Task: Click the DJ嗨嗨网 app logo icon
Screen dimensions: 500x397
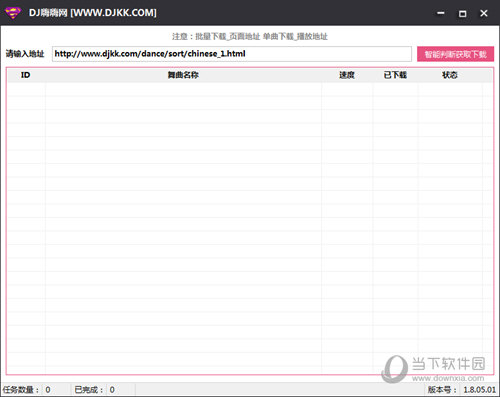Action: (x=13, y=13)
